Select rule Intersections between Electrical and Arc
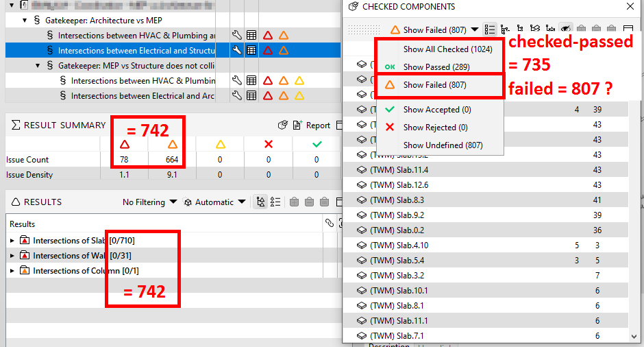This screenshot has height=347, width=644. 143,96
